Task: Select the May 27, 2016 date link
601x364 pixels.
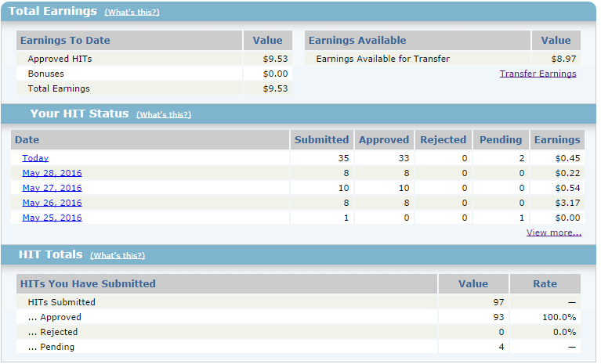Action: point(52,188)
